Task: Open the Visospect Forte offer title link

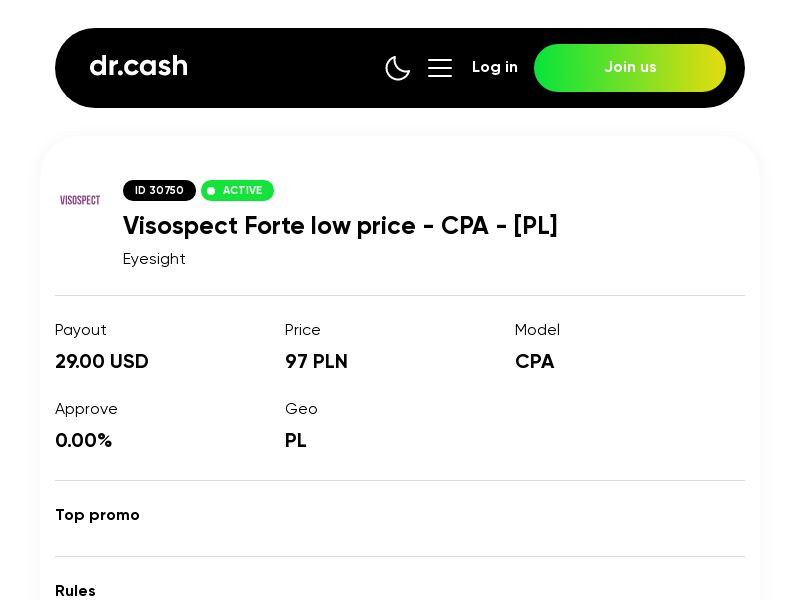Action: [x=340, y=226]
